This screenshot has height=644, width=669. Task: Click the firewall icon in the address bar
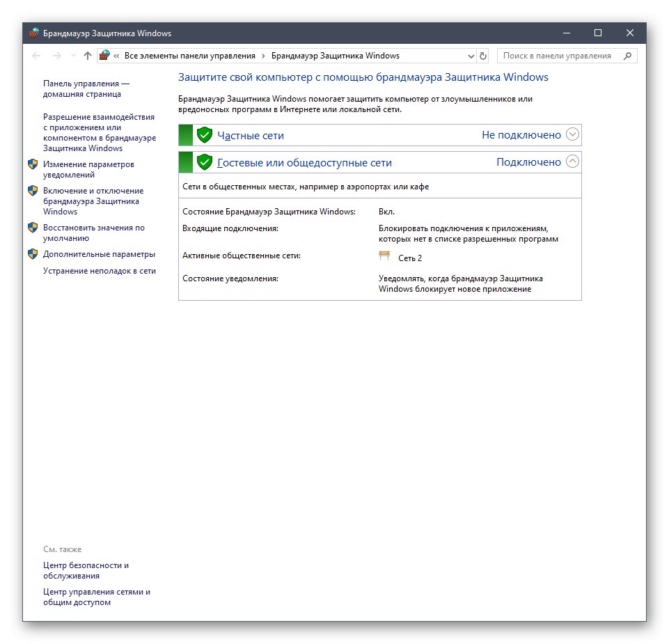[104, 56]
